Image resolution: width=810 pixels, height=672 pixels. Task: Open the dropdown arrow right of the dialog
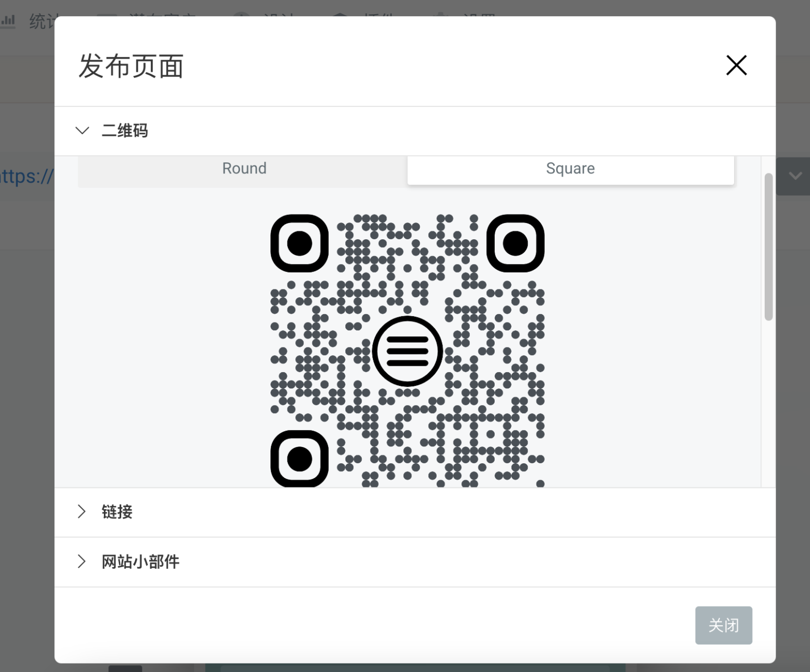pyautogui.click(x=795, y=176)
